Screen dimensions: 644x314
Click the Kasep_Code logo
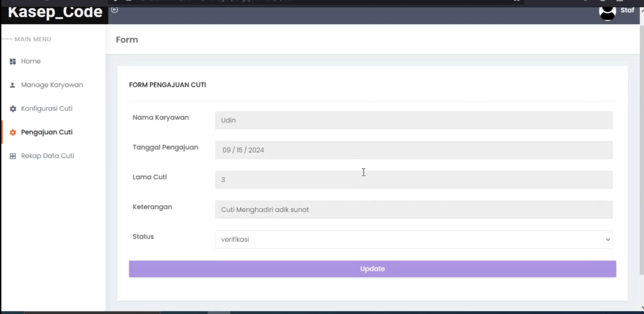point(55,12)
